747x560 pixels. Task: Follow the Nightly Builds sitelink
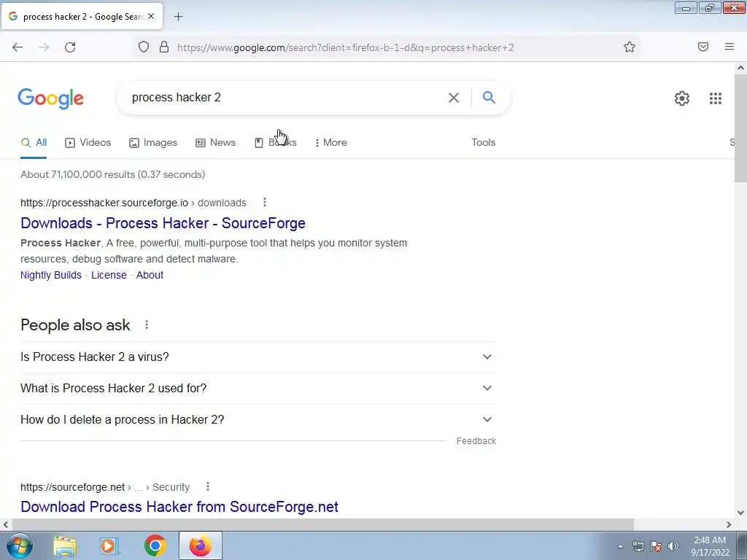(51, 275)
